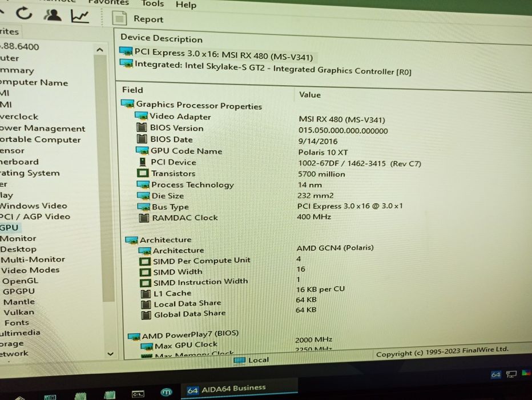This screenshot has width=532, height=400.
Task: Select value 015.050.000.000.000000
Action: [x=343, y=131]
